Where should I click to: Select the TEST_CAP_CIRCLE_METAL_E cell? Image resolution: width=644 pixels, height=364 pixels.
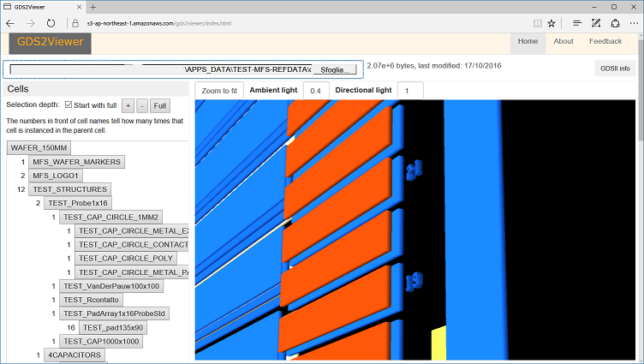131,231
